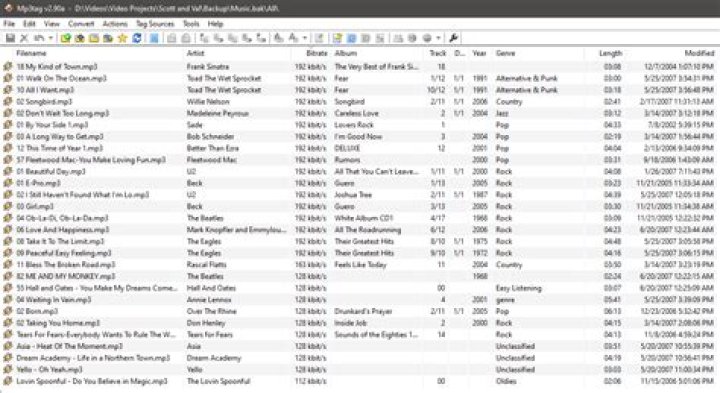The width and height of the screenshot is (720, 393).
Task: Open the Tag Sources menu
Action: pos(155,23)
